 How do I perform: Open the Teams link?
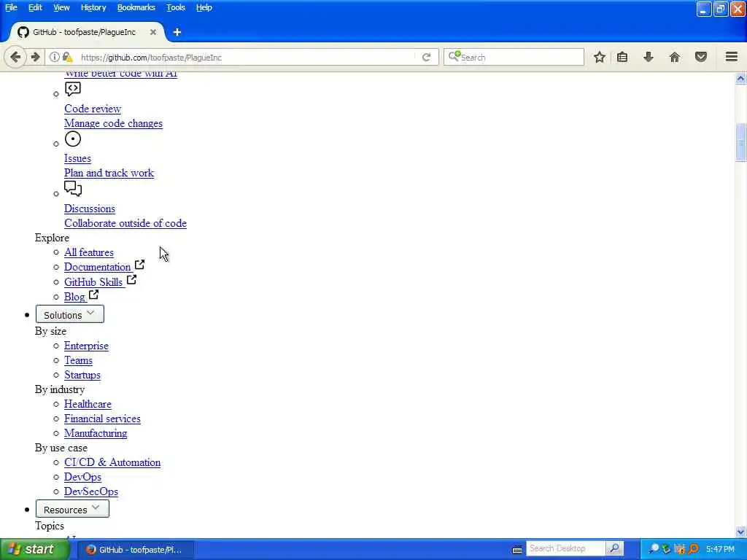point(78,360)
